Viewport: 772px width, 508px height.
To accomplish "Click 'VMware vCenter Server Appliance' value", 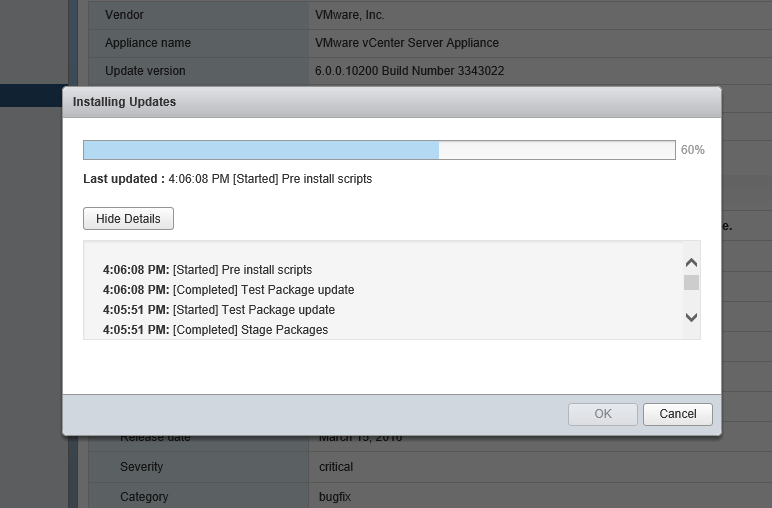I will [407, 43].
